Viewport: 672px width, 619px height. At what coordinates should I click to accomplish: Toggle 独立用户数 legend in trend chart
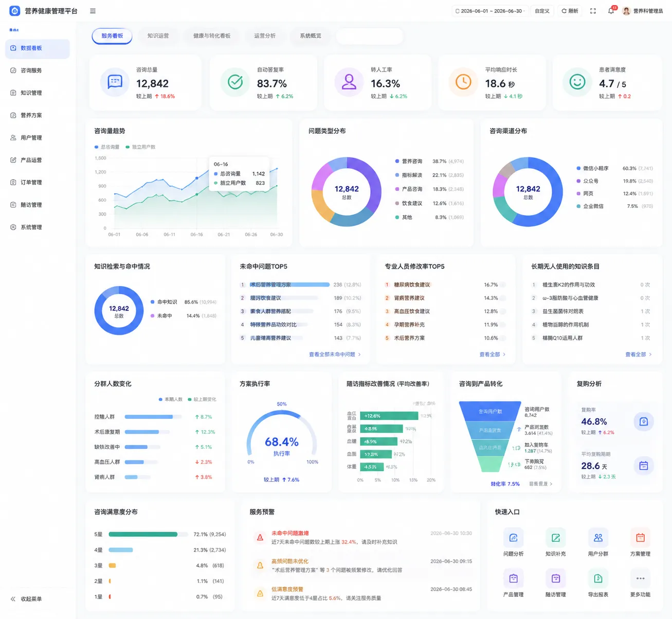coord(140,147)
